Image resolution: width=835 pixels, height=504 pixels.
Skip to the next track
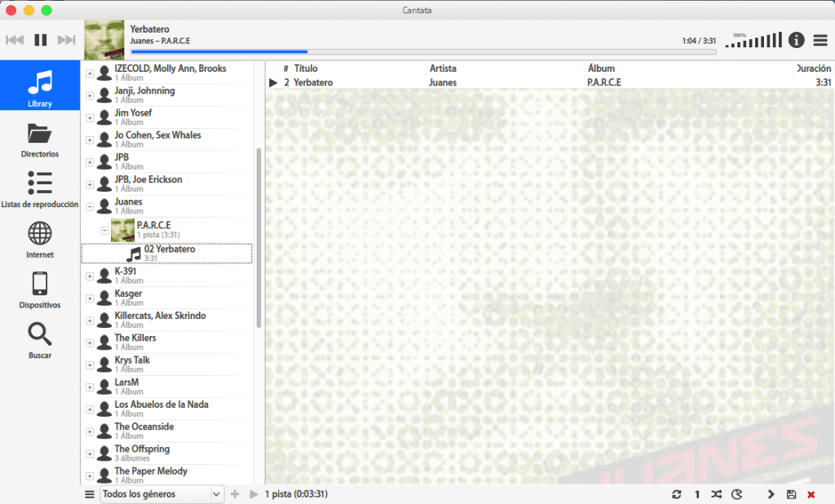67,40
